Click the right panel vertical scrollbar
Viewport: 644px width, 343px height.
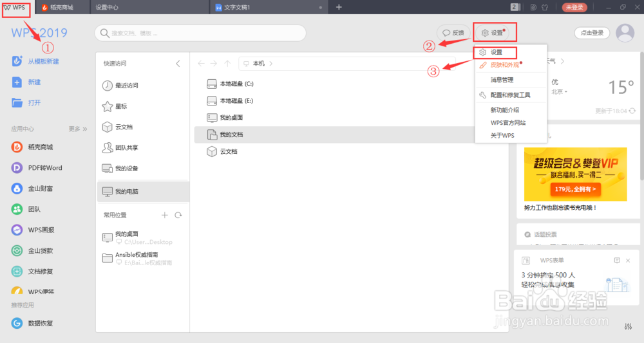(x=641, y=116)
